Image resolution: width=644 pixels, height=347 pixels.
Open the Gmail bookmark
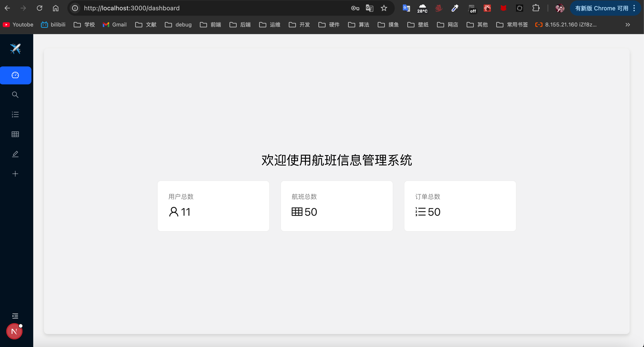[x=115, y=24]
